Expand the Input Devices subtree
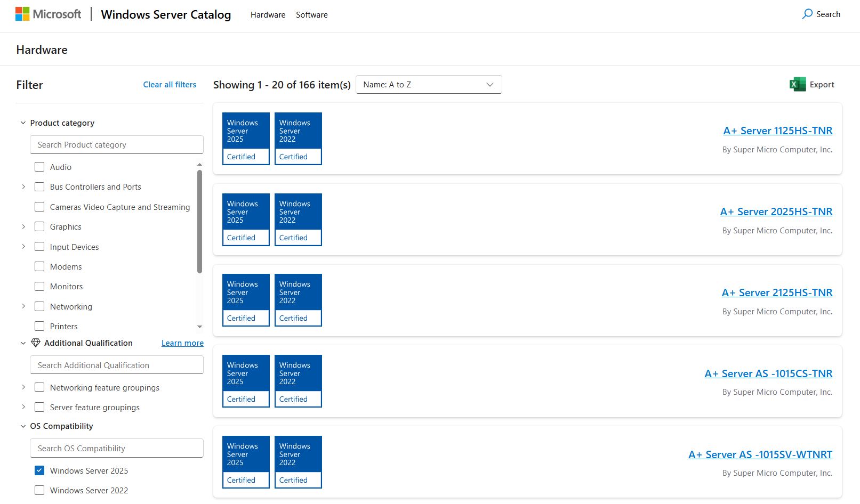Screen dimensions: 860x504 pyautogui.click(x=23, y=247)
